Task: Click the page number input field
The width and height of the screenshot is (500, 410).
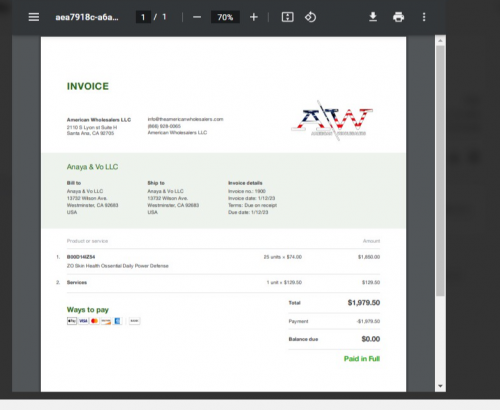Action: tap(143, 17)
